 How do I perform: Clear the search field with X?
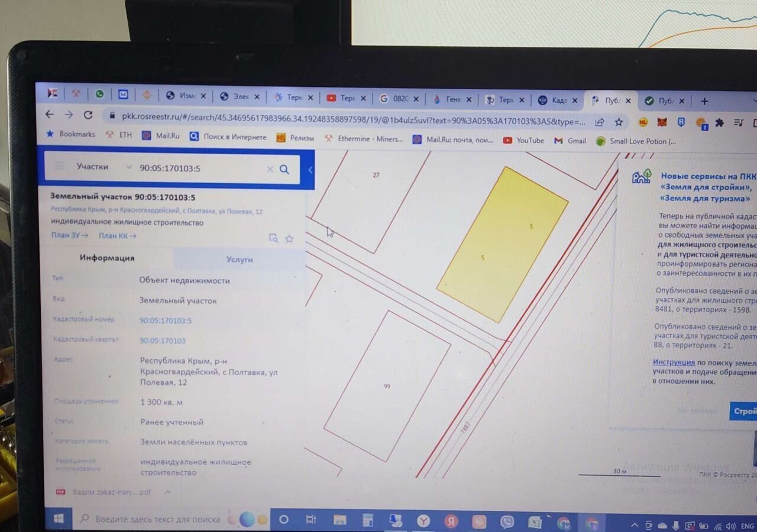(270, 169)
